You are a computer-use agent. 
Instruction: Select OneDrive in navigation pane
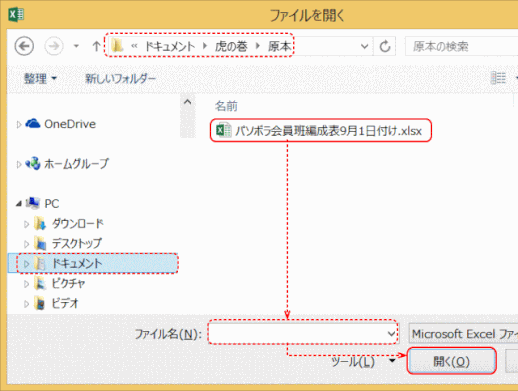click(70, 124)
